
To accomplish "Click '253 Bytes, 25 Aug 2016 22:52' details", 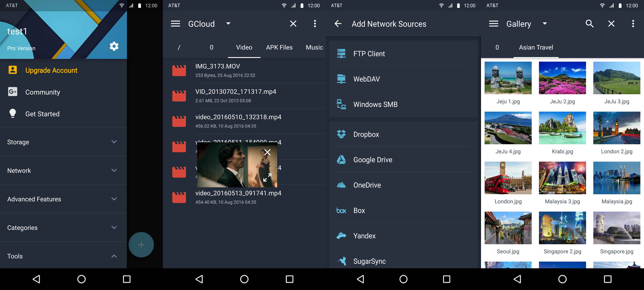I will point(225,75).
